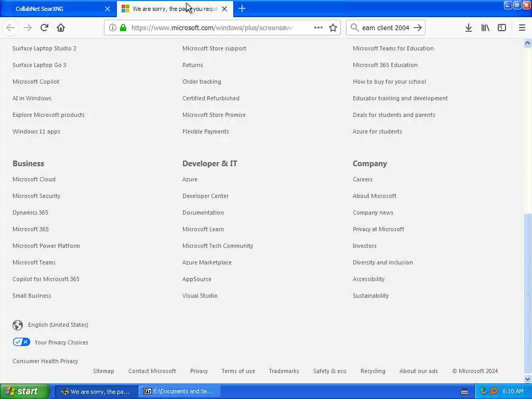Viewport: 532px width, 399px height.
Task: Open the 7-Zip 'E:\Documents and Se...' taskbar item
Action: 179,392
